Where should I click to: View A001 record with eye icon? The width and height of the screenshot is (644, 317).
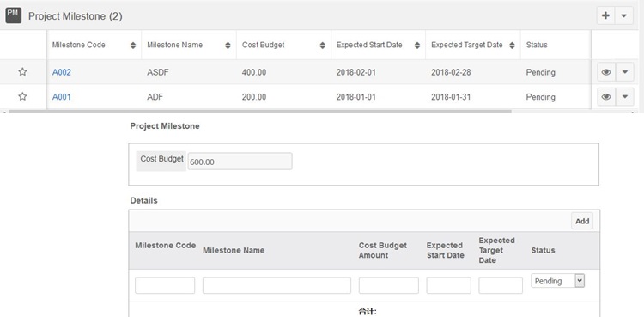point(606,97)
